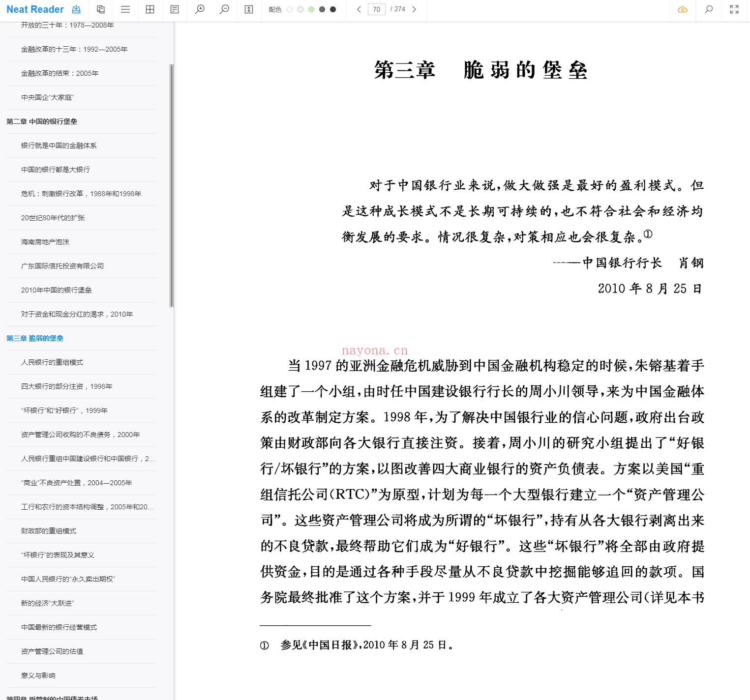This screenshot has height=700, width=750.
Task: Open section 金融改革的十三年：1992—2005年
Action: [x=74, y=49]
